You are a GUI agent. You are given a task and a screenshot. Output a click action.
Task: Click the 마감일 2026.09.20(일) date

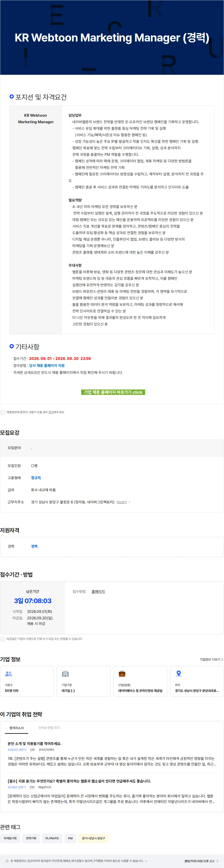(x=40, y=618)
